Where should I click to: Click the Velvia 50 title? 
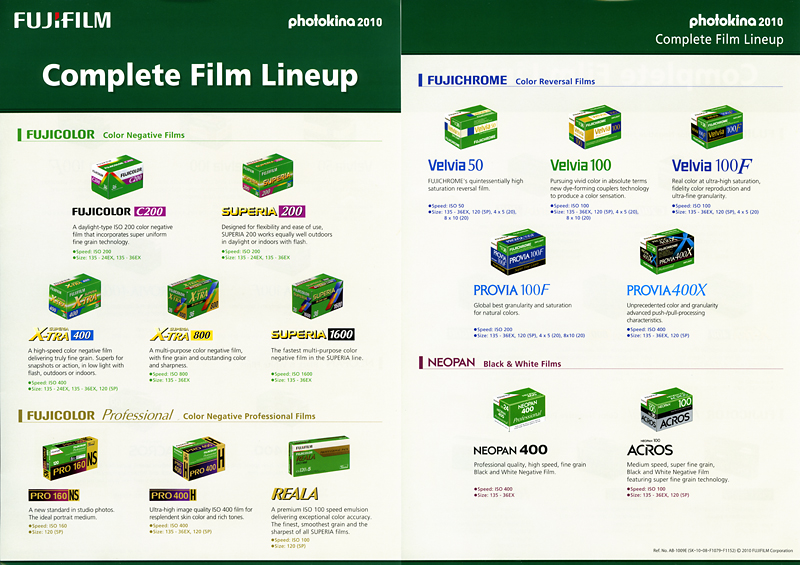456,165
